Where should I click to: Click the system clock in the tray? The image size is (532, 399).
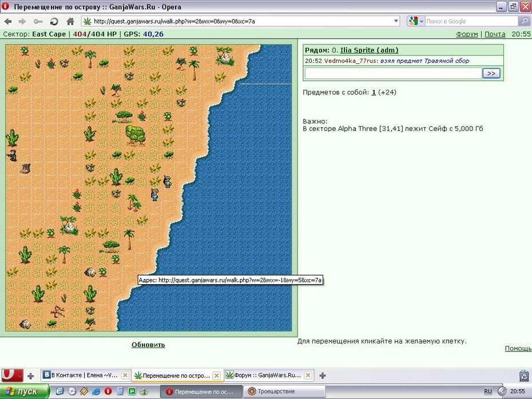(517, 391)
